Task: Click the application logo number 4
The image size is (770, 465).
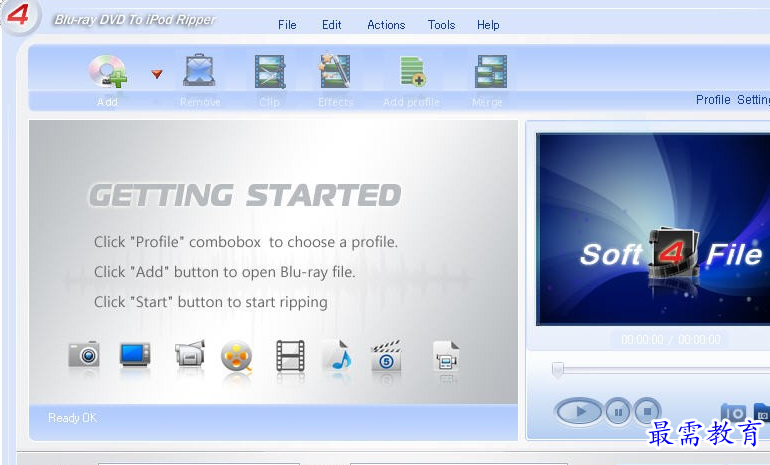Action: (x=18, y=15)
